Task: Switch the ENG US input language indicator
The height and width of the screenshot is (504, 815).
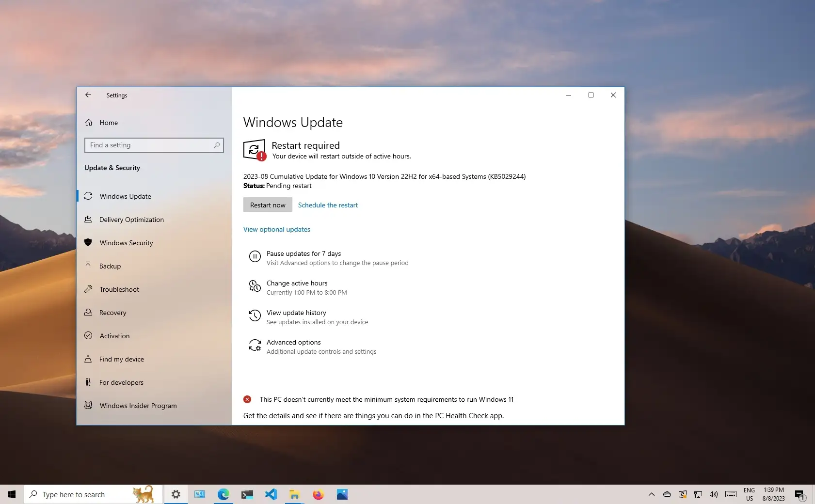Action: pyautogui.click(x=749, y=494)
